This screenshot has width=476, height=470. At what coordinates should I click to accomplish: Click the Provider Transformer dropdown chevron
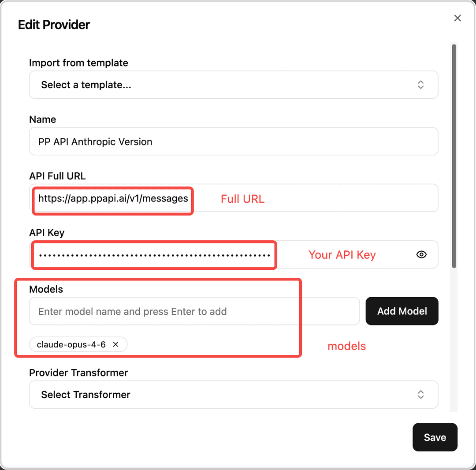[420, 395]
